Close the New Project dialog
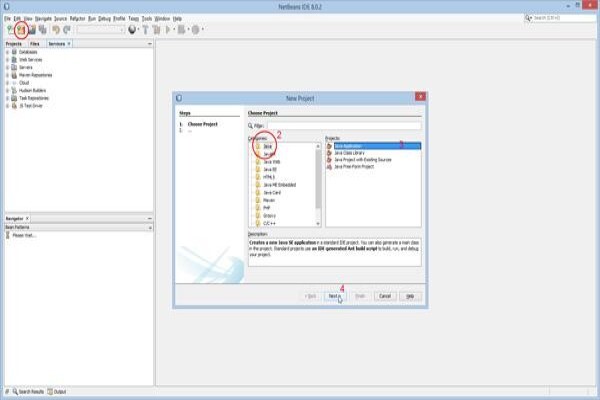 point(420,96)
